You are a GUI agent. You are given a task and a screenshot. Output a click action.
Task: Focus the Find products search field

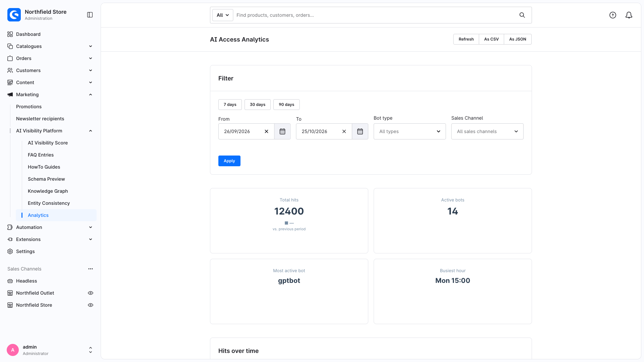coord(374,15)
